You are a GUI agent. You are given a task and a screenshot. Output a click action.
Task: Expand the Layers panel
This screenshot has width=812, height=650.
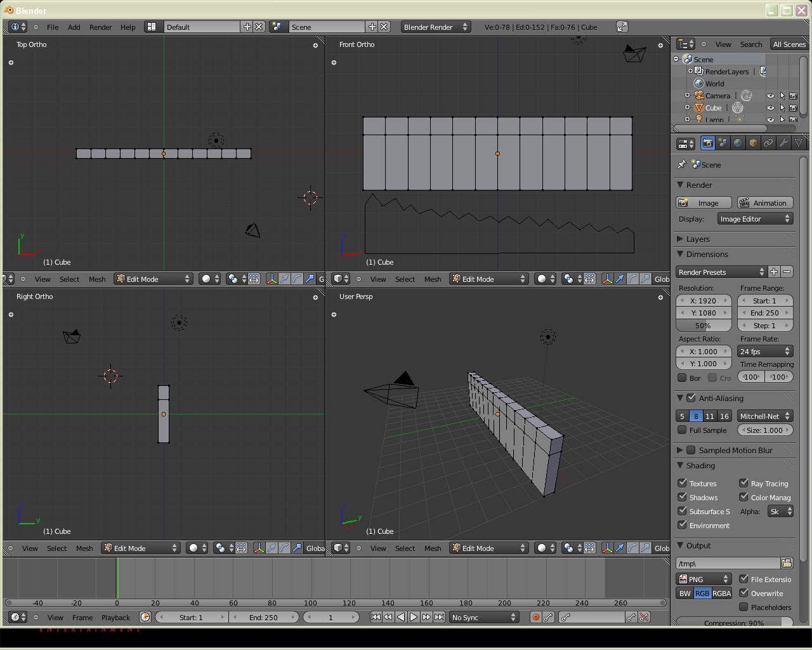click(698, 239)
